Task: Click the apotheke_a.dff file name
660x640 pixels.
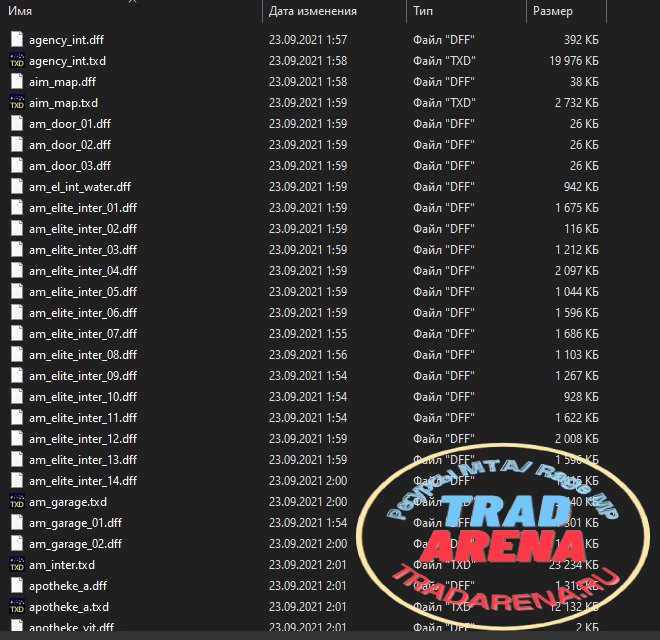Action: [68, 586]
